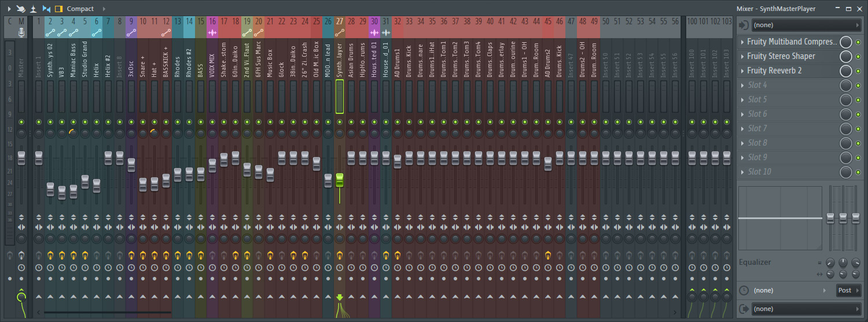The width and height of the screenshot is (868, 322).
Task: Click the latency clock icon in effects panel
Action: click(744, 290)
